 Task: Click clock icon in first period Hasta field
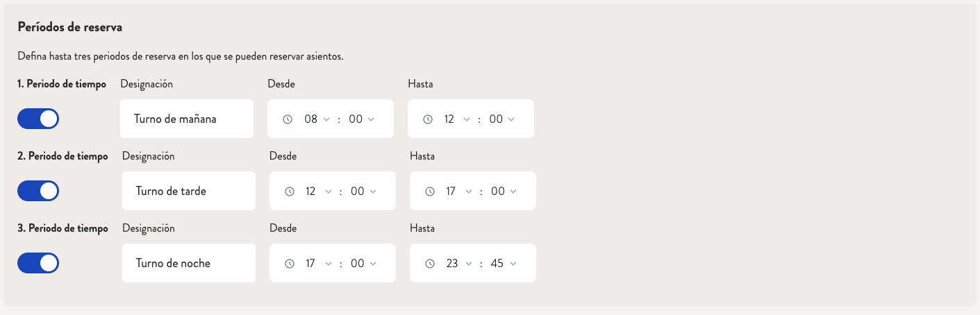[428, 119]
